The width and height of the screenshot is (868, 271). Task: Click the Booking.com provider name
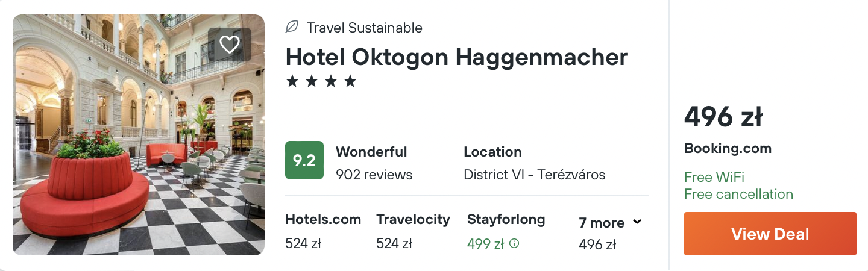pos(728,149)
